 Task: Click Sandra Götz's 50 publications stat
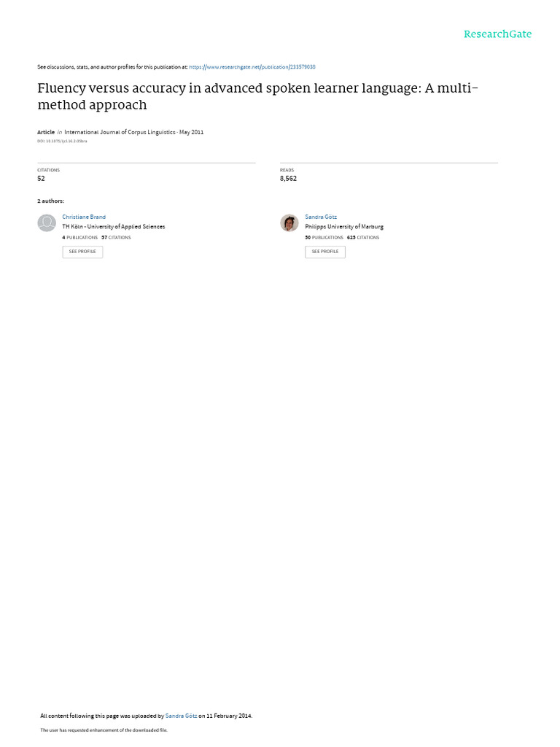(324, 237)
